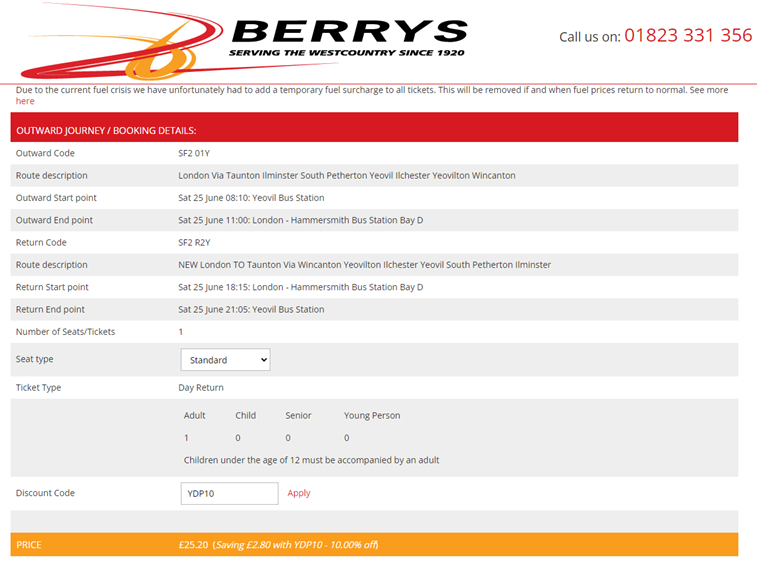The image size is (757, 568).
Task: Click the 'Outward End point' label
Action: (x=54, y=221)
